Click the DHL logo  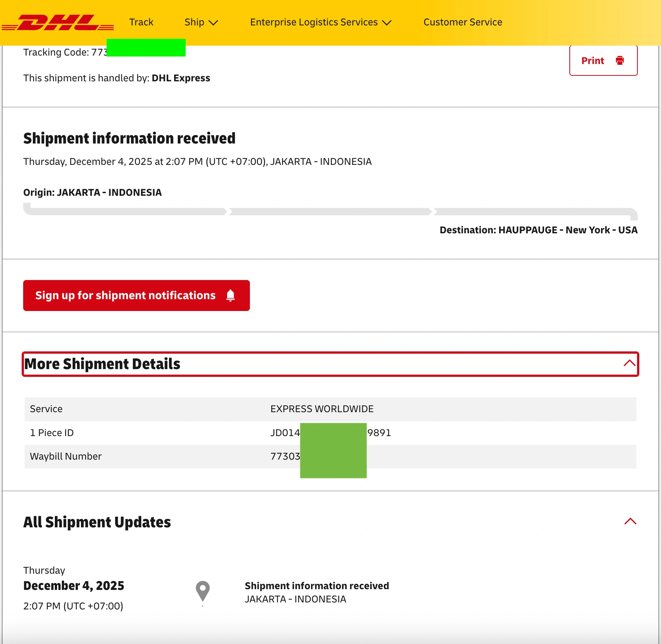tap(58, 22)
